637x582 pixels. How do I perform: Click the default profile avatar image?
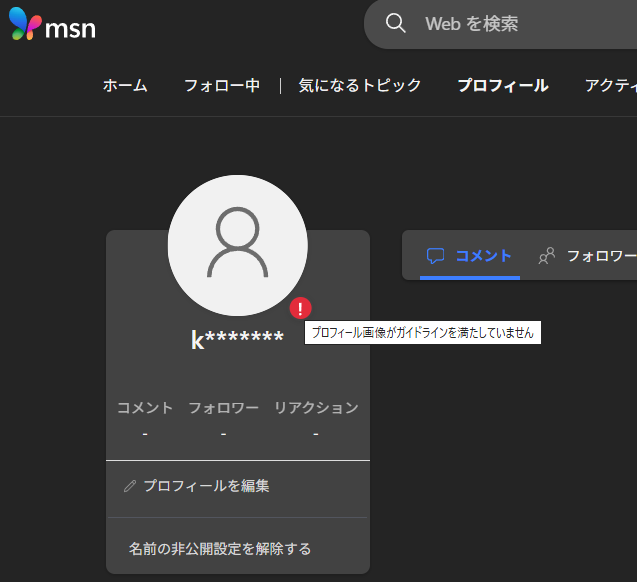[238, 245]
